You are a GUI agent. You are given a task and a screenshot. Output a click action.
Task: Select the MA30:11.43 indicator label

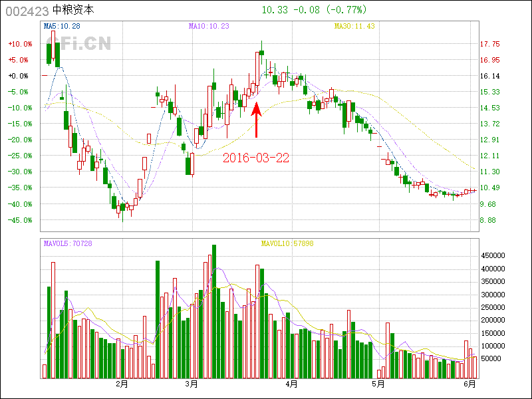coord(354,27)
